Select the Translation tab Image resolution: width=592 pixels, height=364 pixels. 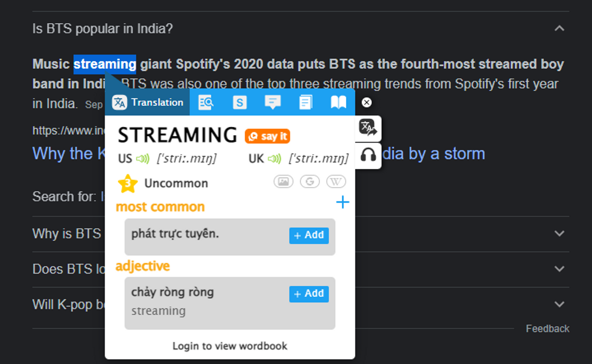point(148,103)
